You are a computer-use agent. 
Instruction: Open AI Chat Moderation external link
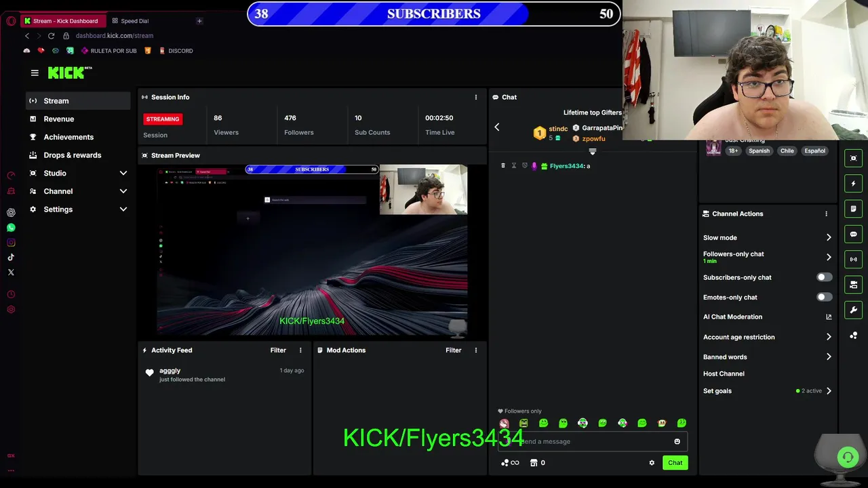point(829,317)
